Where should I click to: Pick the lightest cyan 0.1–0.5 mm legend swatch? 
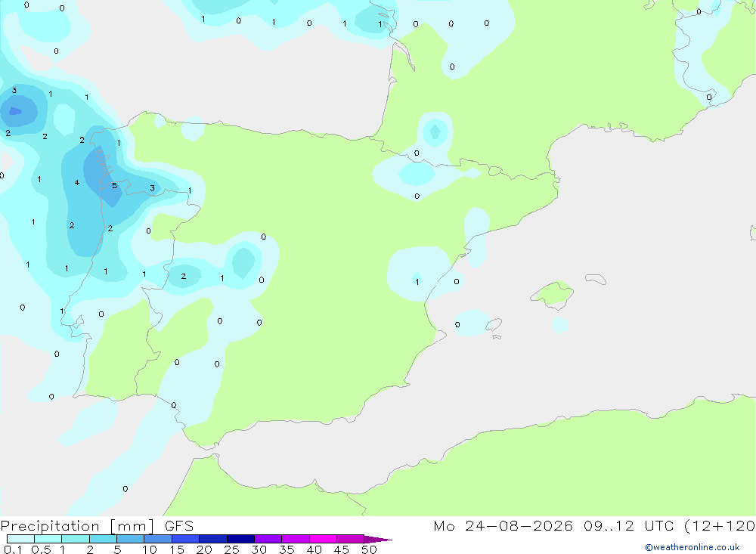(x=20, y=539)
